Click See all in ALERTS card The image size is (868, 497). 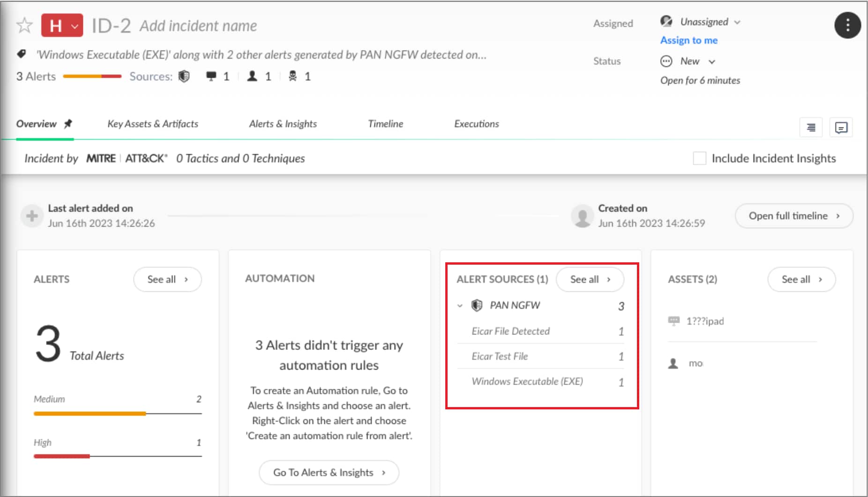167,280
